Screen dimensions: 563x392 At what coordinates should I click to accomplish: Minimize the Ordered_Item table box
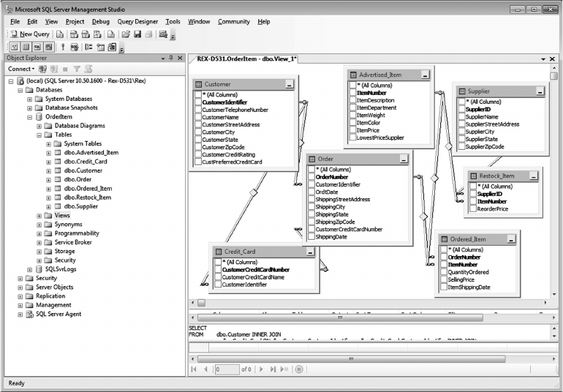click(x=511, y=239)
